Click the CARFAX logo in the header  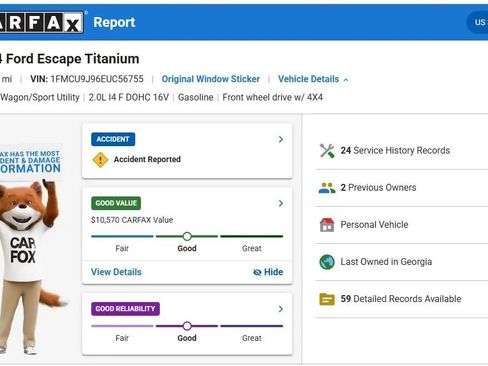(x=41, y=22)
